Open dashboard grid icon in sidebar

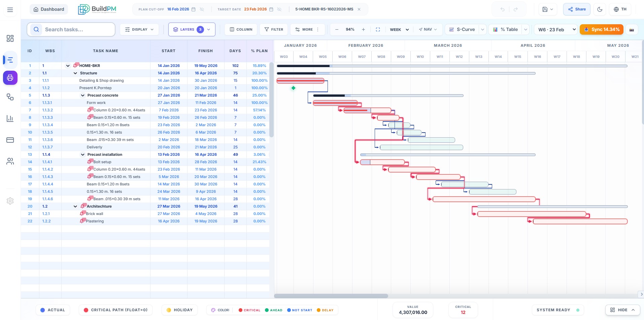(x=10, y=38)
